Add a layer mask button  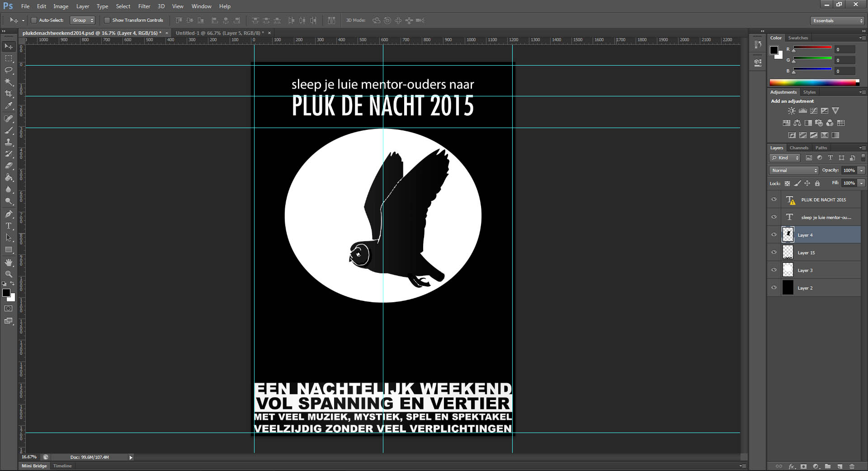pyautogui.click(x=803, y=466)
